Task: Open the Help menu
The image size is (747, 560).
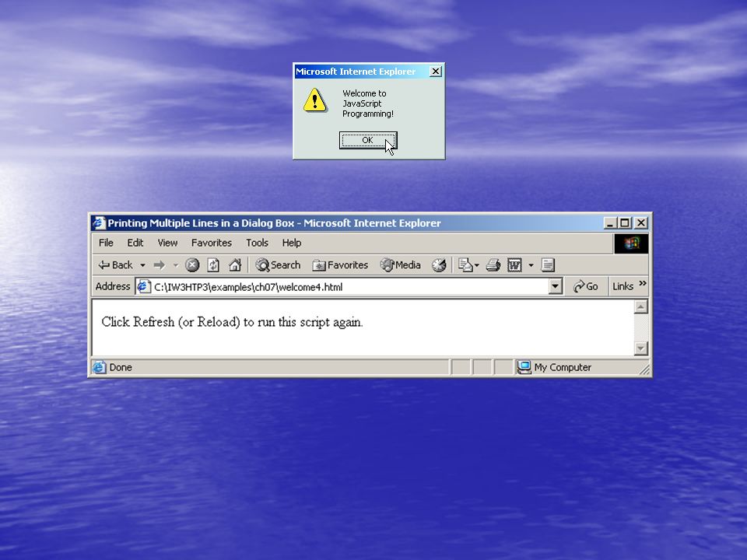Action: click(292, 243)
